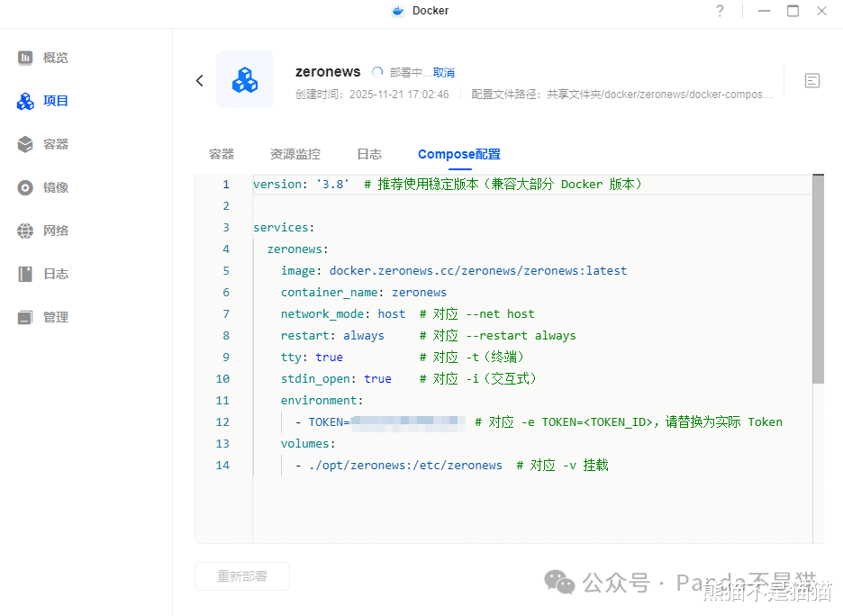The width and height of the screenshot is (843, 616).
Task: Click the compose editor vertical scrollbar
Action: click(819, 279)
